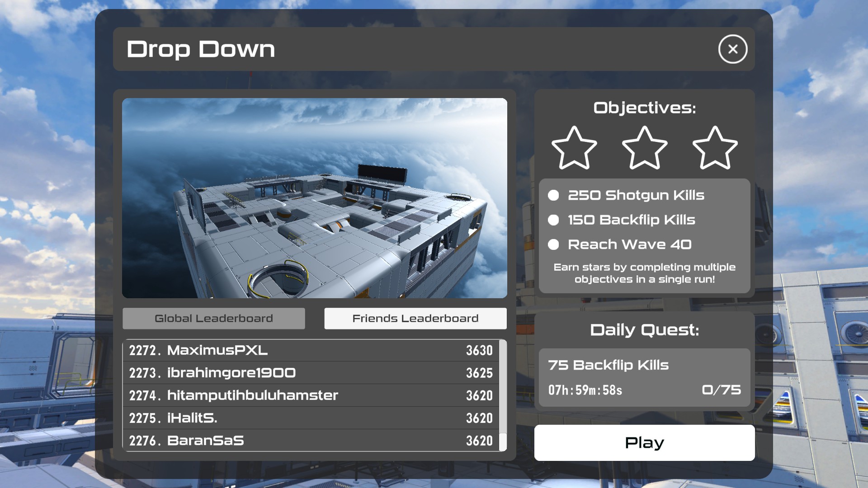The width and height of the screenshot is (868, 488).
Task: Switch to Global Leaderboard tab
Action: click(x=213, y=319)
